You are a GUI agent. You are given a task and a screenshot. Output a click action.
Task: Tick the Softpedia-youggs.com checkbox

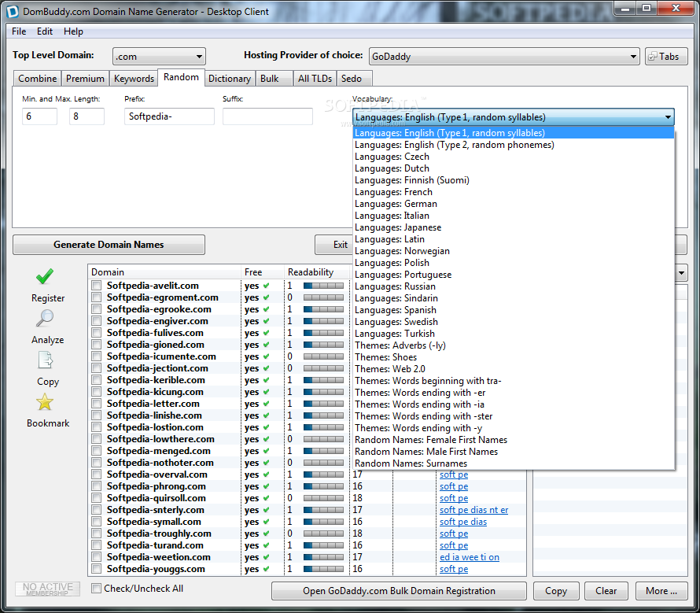pos(96,569)
